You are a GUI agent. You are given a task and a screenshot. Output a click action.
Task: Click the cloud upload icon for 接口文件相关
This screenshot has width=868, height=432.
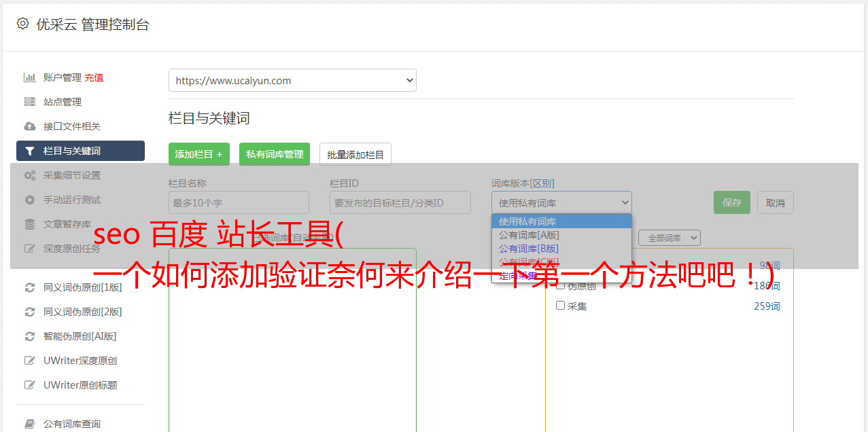pos(30,126)
